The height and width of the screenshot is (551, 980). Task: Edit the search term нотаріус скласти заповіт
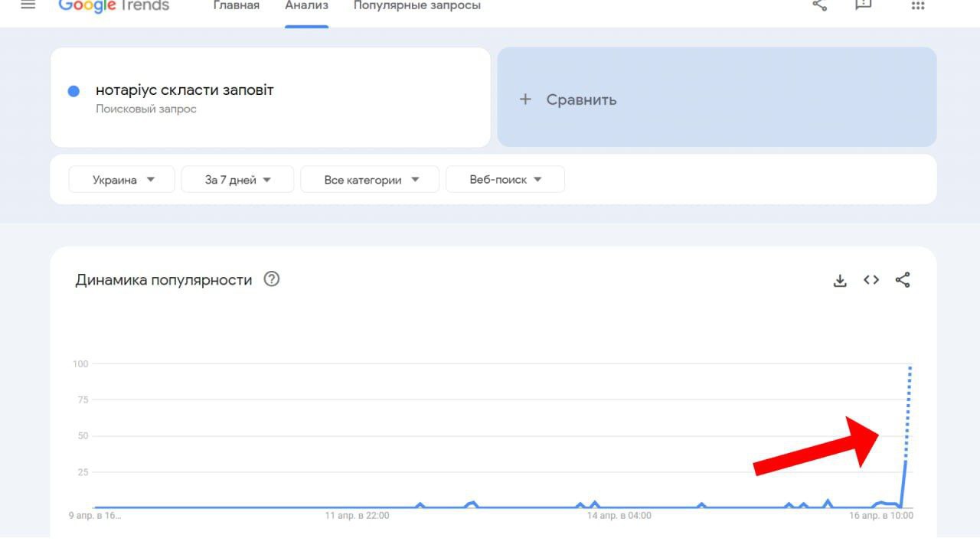point(185,90)
